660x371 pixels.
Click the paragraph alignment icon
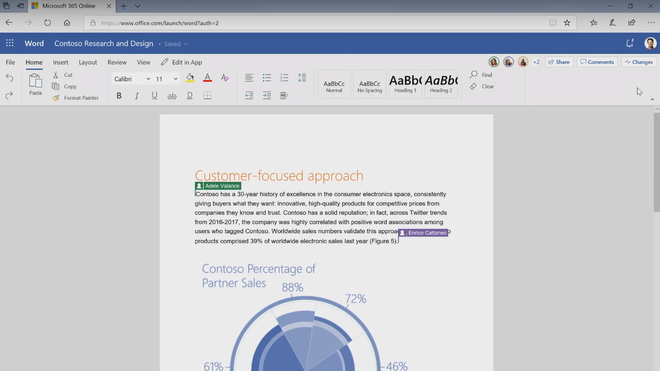tap(249, 78)
